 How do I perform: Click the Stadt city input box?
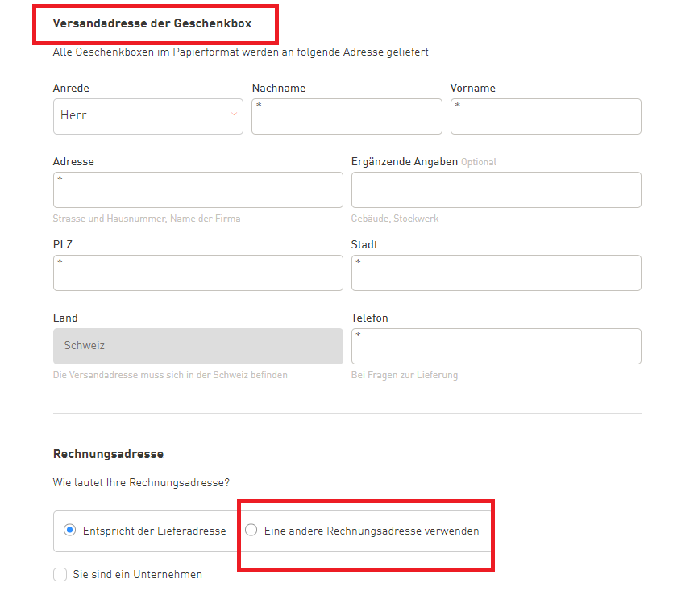point(496,273)
